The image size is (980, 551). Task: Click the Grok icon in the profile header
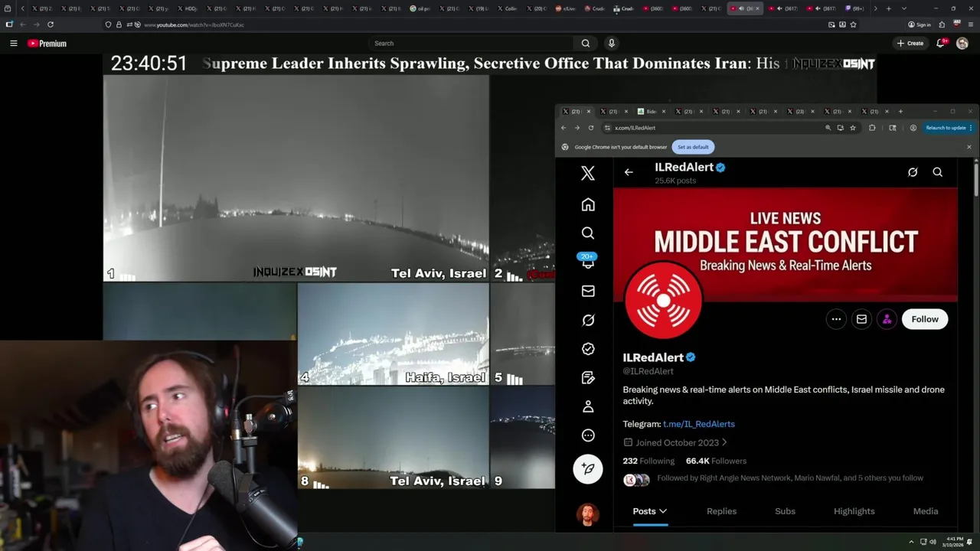913,172
